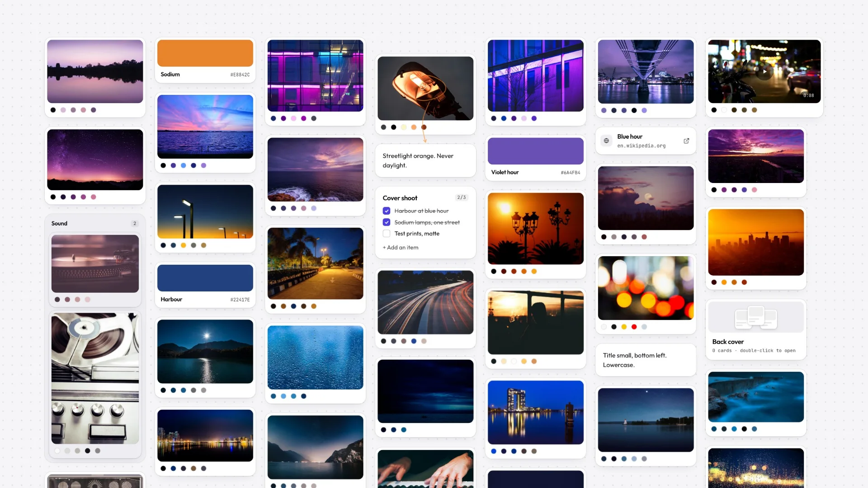This screenshot has height=488, width=868.
Task: Select the Sodium orange color swatch
Action: click(205, 53)
